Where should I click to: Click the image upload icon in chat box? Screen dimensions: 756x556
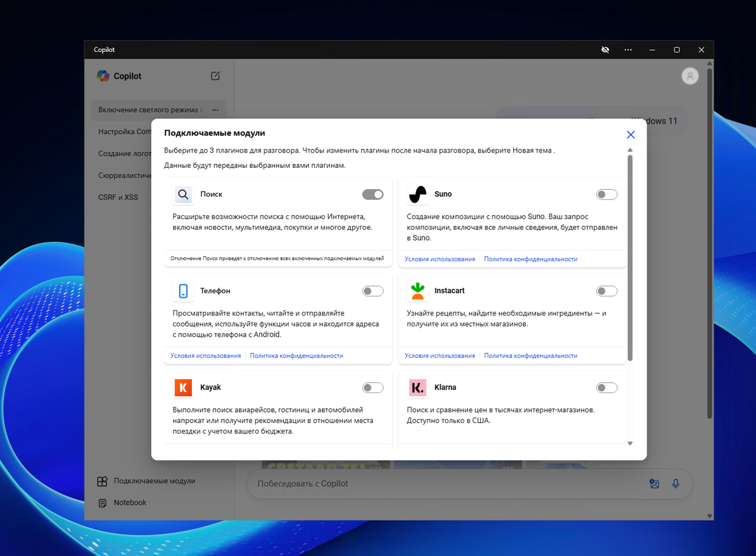(x=654, y=483)
